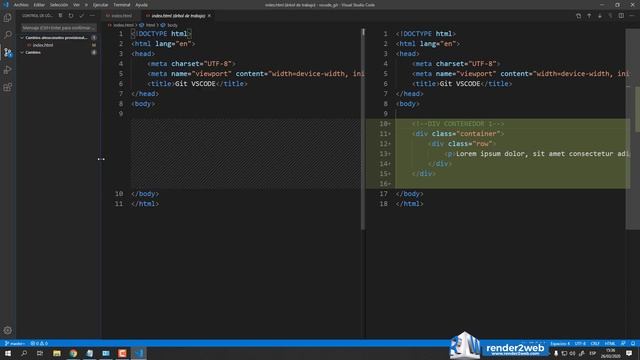Open the Ejecutar menu

pyautogui.click(x=100, y=5)
